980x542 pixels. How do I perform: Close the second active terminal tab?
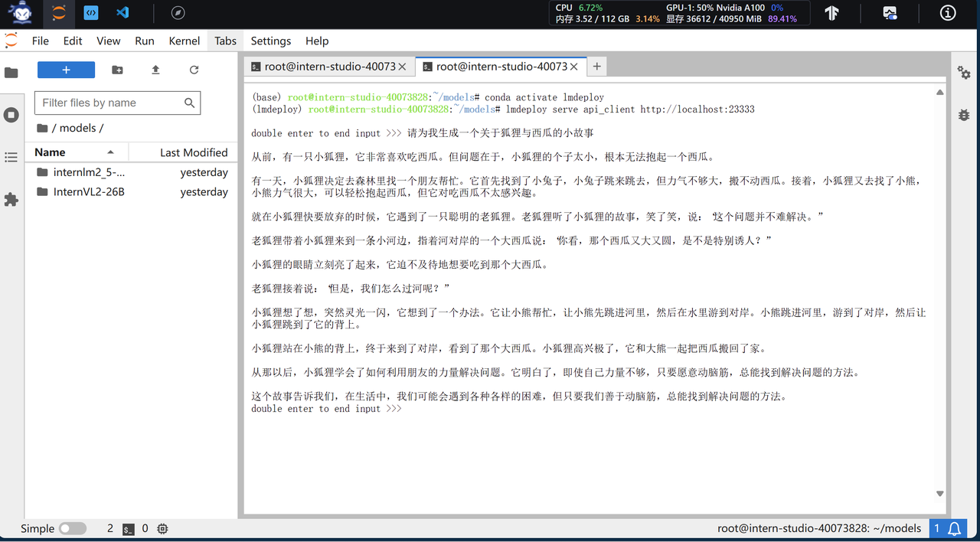[x=573, y=67]
